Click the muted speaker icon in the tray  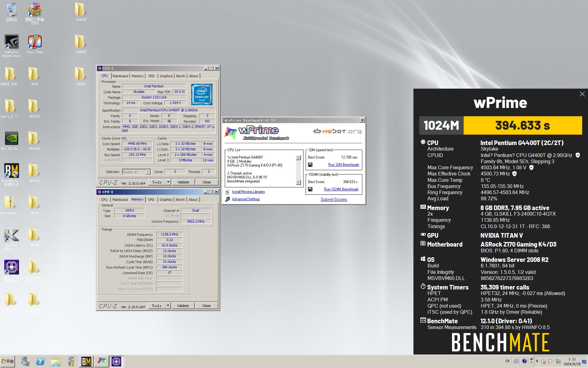pyautogui.click(x=544, y=362)
